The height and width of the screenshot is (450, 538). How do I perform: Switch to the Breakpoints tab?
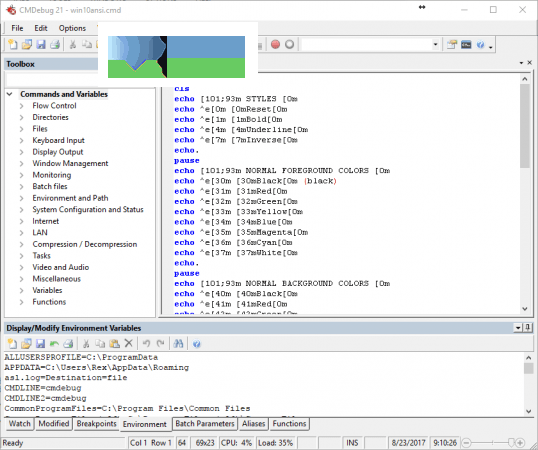click(96, 424)
